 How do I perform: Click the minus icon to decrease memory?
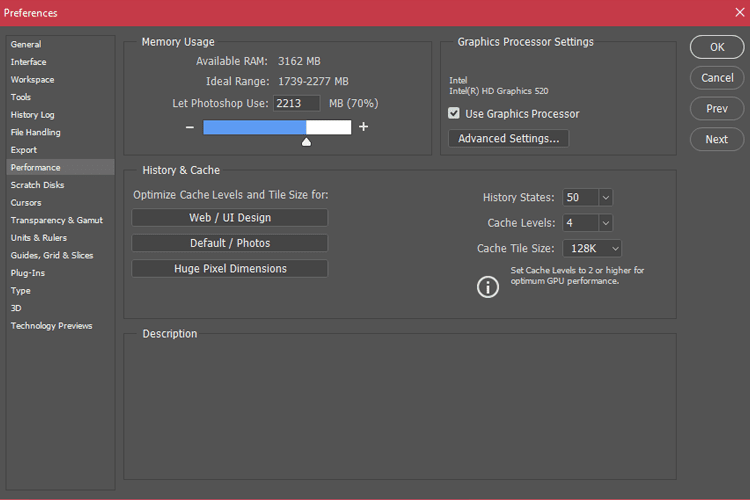(x=190, y=127)
